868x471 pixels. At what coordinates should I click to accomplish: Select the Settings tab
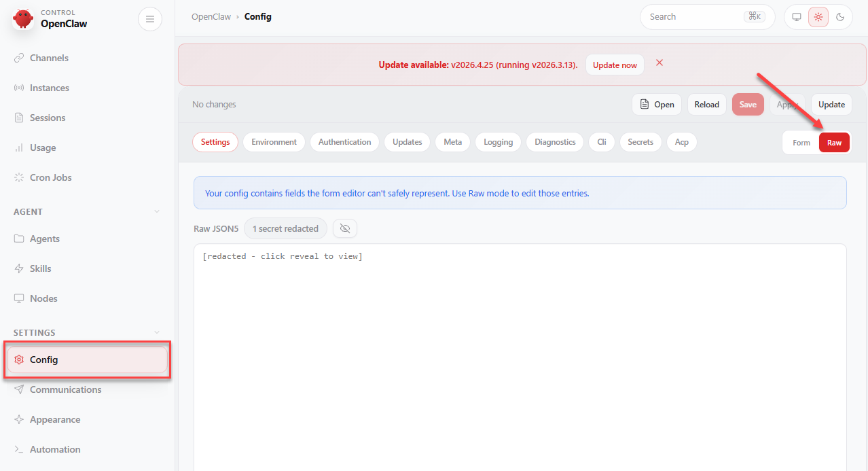click(x=215, y=142)
